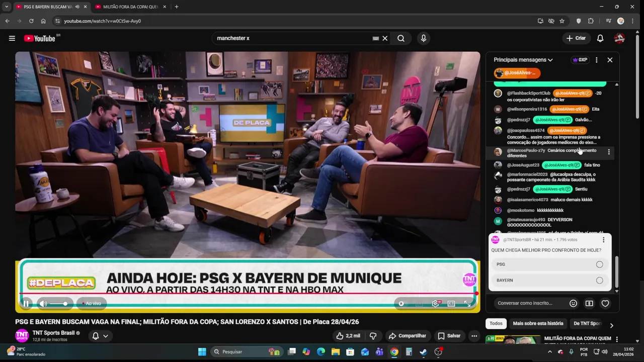Enter fullscreen mode
Screen dimensions: 644x362
coord(467,303)
